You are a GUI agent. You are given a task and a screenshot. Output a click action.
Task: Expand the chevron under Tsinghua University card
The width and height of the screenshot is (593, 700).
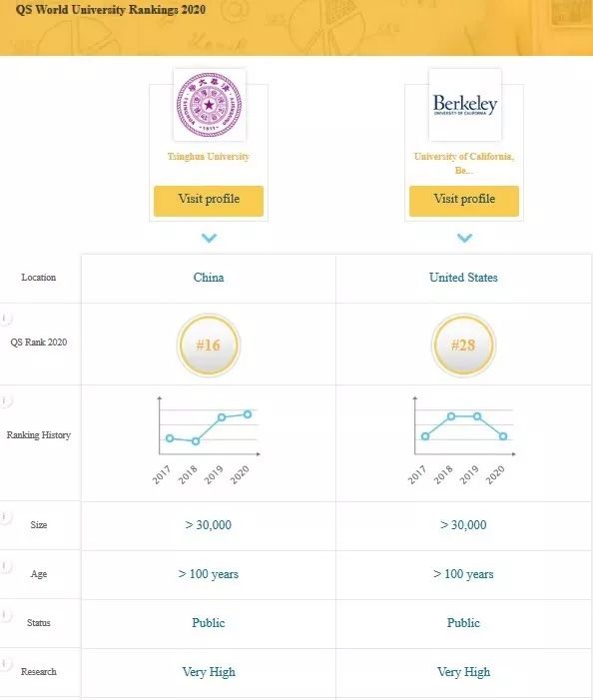209,238
